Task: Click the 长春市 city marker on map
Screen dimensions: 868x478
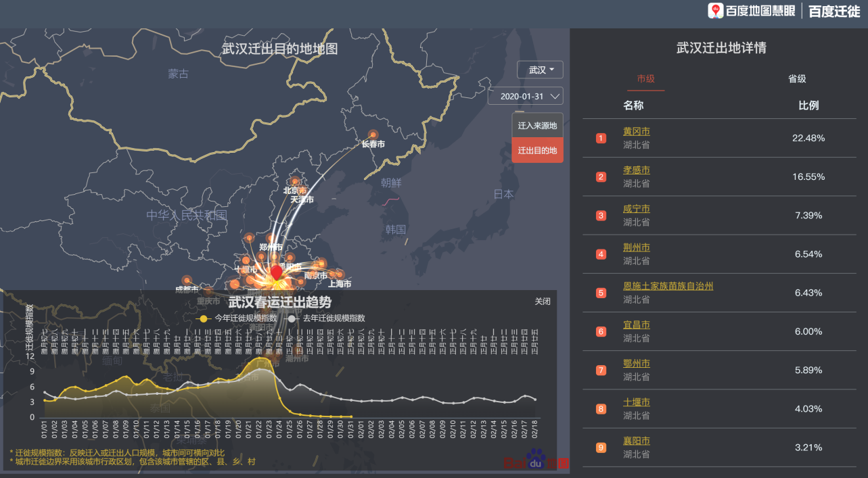Action: tap(373, 135)
